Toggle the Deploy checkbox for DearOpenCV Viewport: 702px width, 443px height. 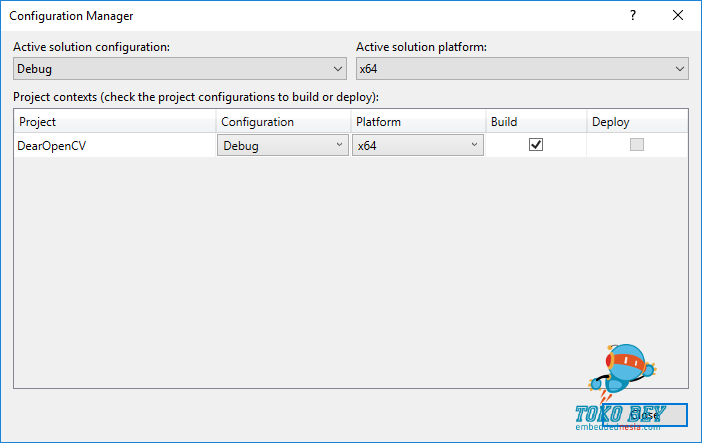pos(637,145)
